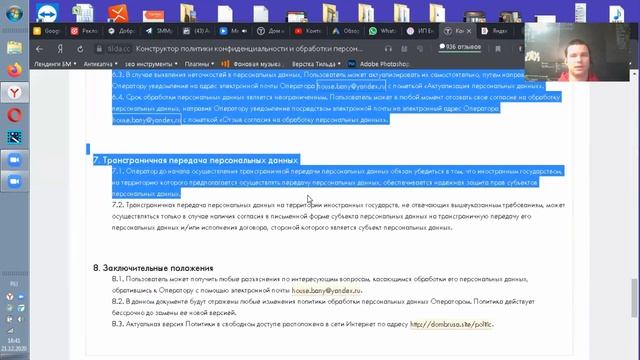Open the '(43) A' tab
The image size is (640, 360).
196,31
